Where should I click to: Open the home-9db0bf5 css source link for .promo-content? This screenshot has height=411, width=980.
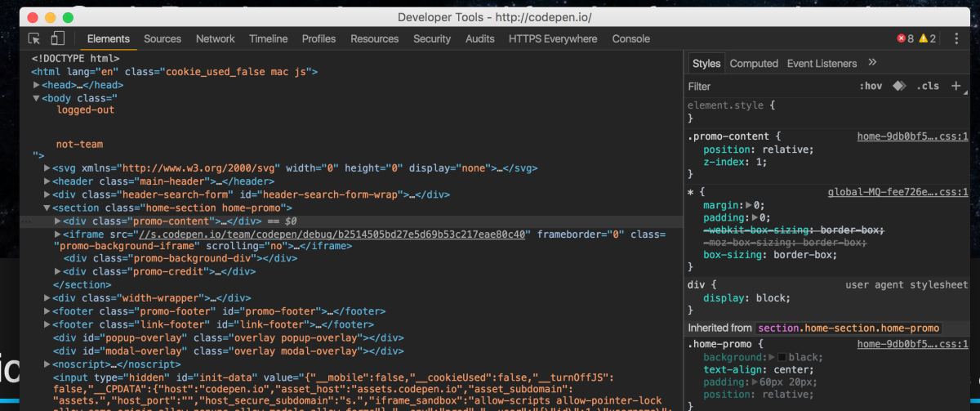point(912,136)
